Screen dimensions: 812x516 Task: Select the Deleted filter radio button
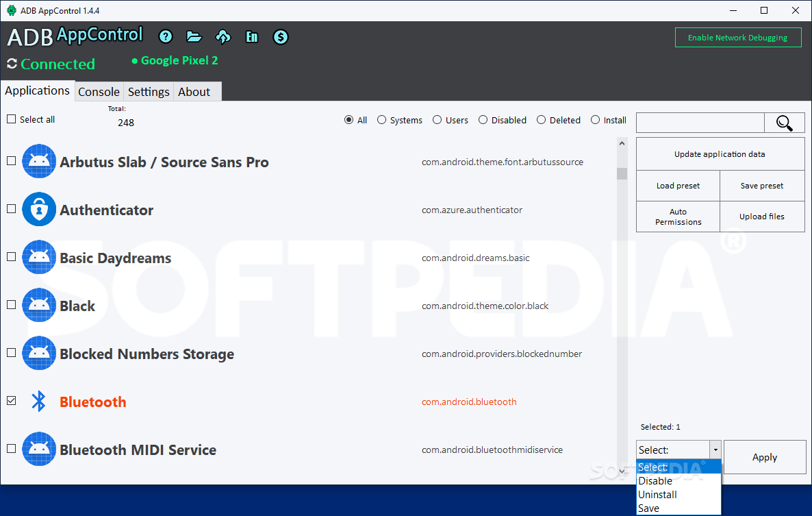[541, 120]
